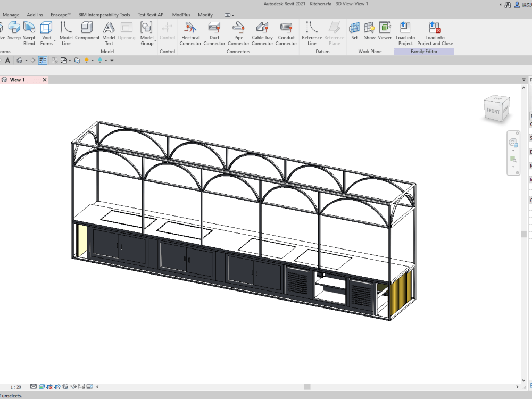Open the Visual Style menu

(x=40, y=387)
